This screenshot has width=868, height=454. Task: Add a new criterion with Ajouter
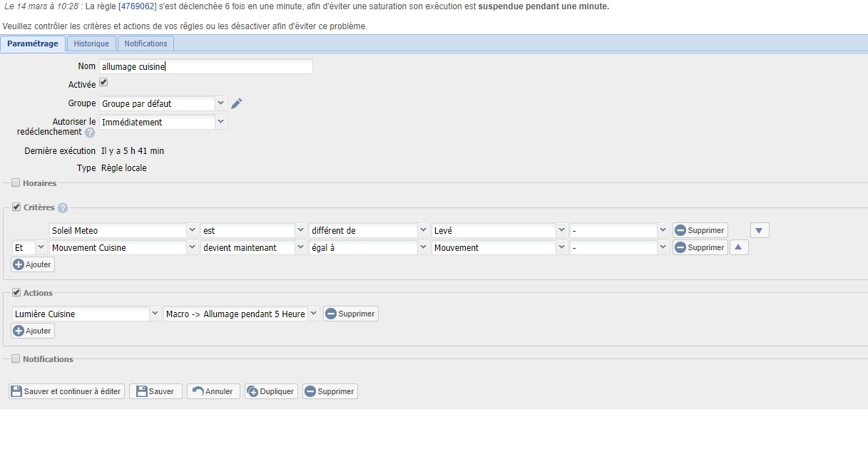pyautogui.click(x=33, y=264)
